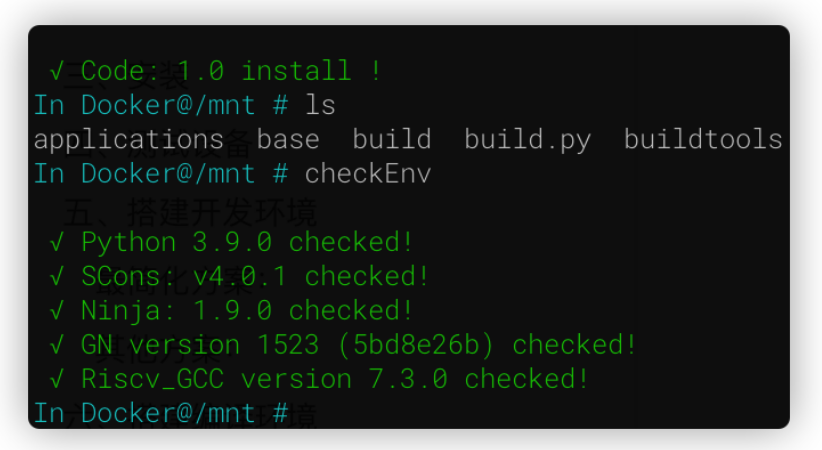Image resolution: width=822 pixels, height=450 pixels.
Task: Click the standalone 'build' directory entry
Action: (x=392, y=140)
